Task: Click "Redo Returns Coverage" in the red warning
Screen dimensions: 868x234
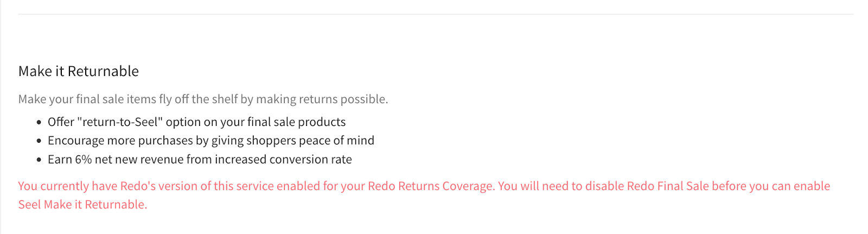Action: tap(431, 186)
